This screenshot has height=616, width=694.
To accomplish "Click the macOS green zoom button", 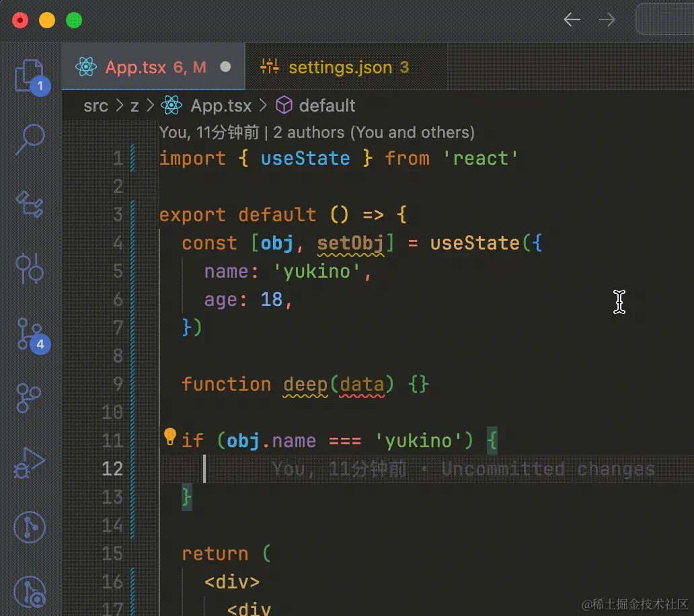I will click(74, 20).
